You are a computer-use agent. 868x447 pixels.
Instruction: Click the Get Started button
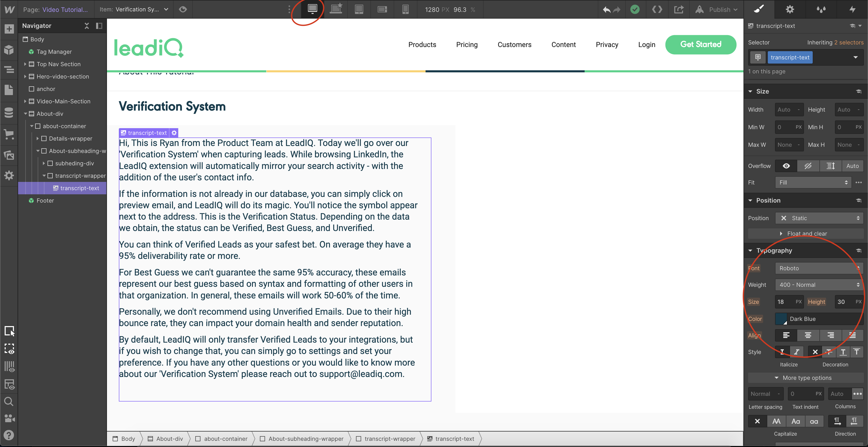coord(701,44)
